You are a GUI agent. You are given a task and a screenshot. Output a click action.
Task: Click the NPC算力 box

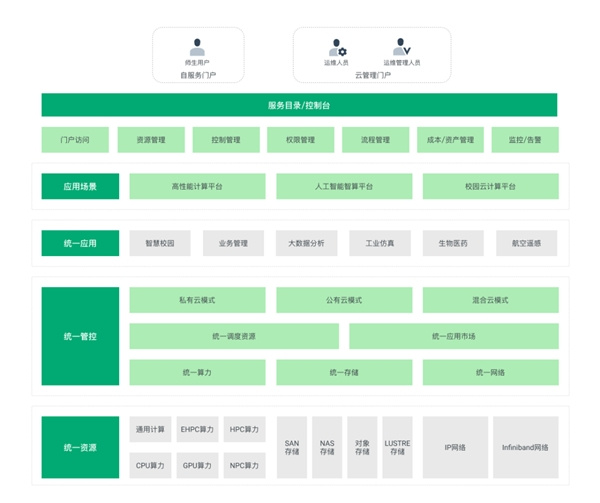pyautogui.click(x=245, y=466)
